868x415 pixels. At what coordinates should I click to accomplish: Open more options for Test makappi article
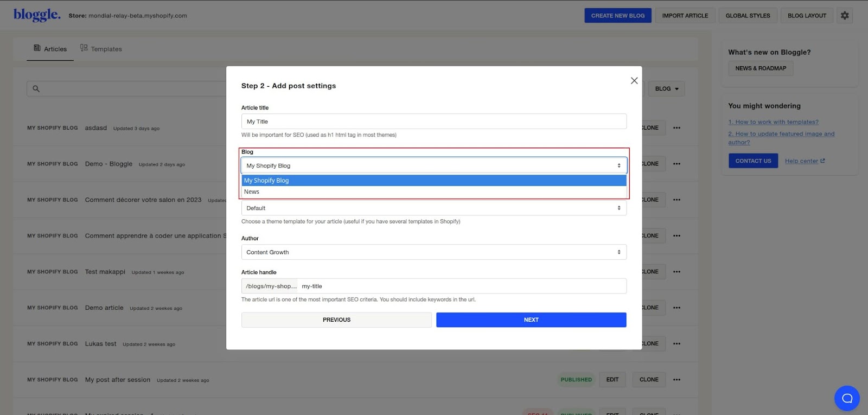[676, 272]
